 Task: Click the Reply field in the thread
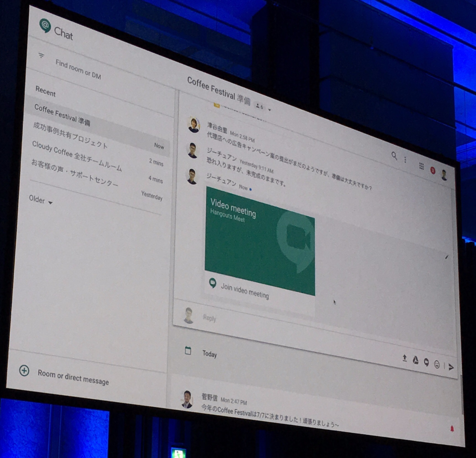(210, 318)
